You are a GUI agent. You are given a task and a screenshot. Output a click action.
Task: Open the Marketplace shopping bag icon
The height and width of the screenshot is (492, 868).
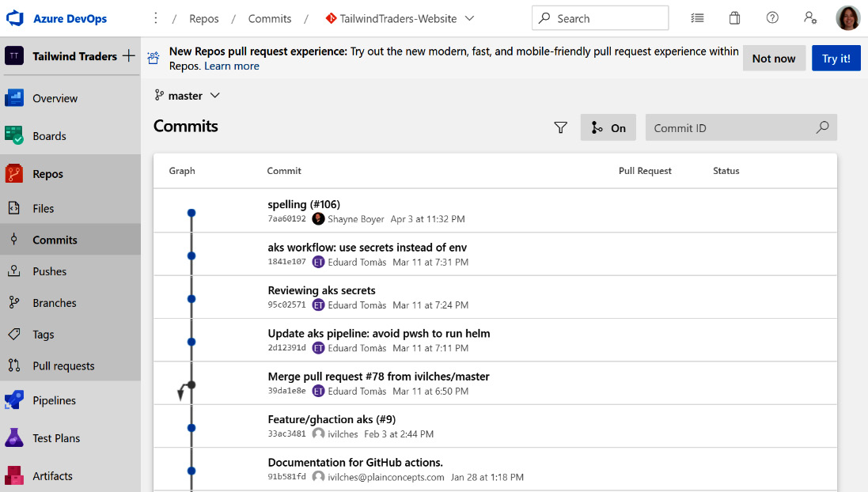click(x=734, y=17)
